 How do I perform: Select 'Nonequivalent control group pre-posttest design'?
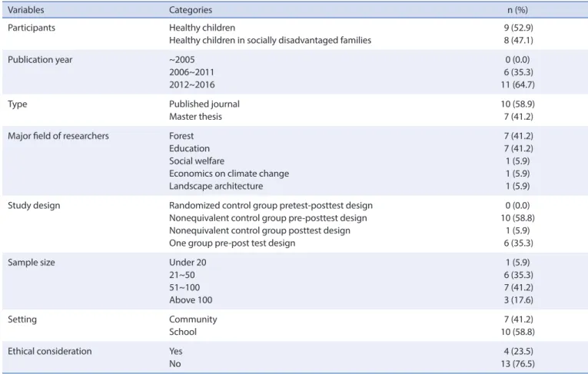(268, 218)
